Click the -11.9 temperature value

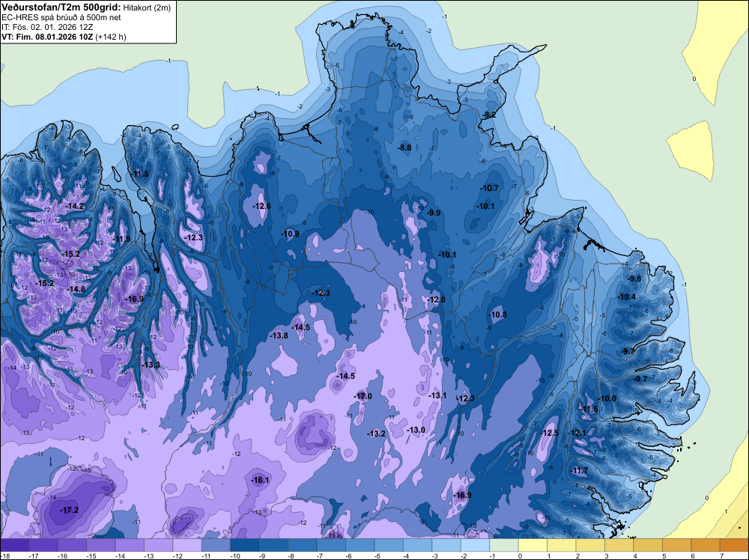click(121, 239)
